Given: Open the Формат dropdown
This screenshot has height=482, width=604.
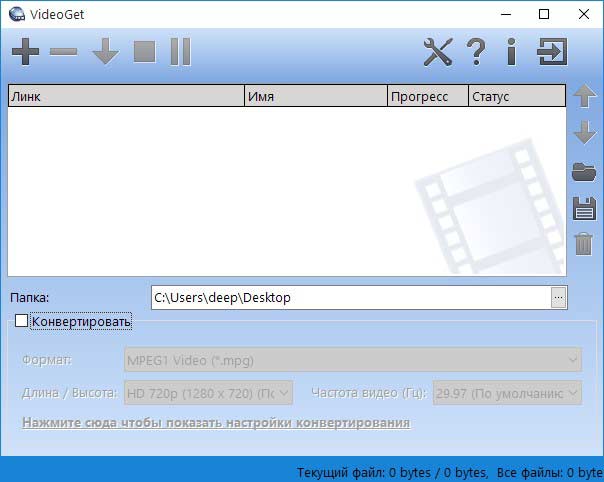Looking at the screenshot, I should tap(352, 360).
